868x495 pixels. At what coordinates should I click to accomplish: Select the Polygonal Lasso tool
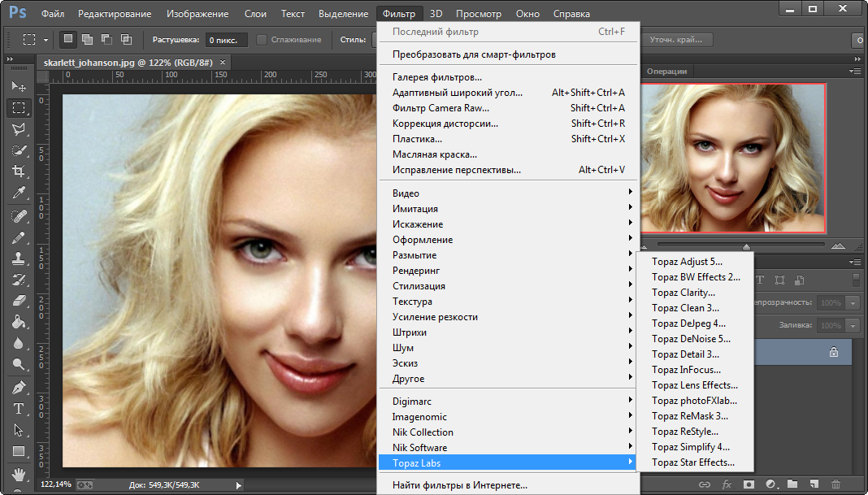click(19, 128)
